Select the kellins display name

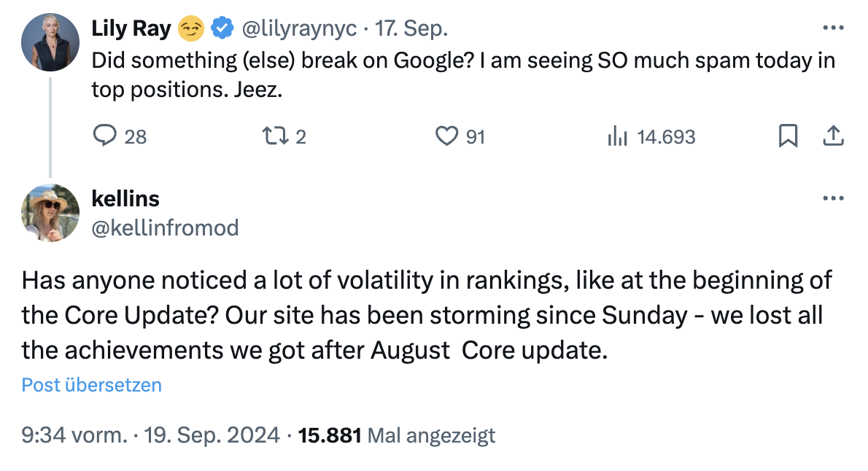[125, 198]
